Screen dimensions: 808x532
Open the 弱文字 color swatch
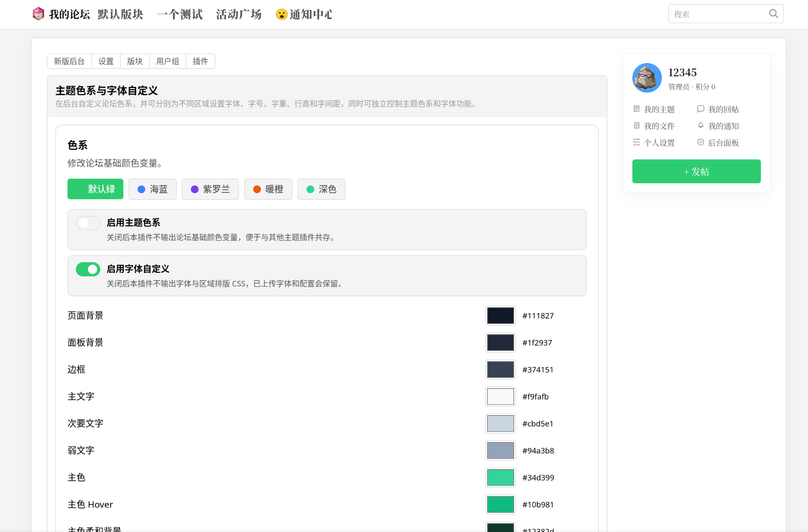pos(500,451)
